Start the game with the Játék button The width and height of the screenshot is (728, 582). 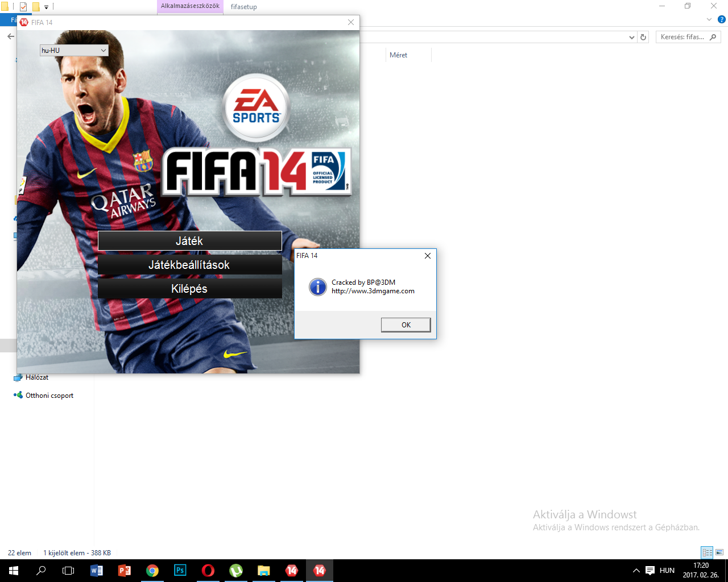pyautogui.click(x=189, y=241)
